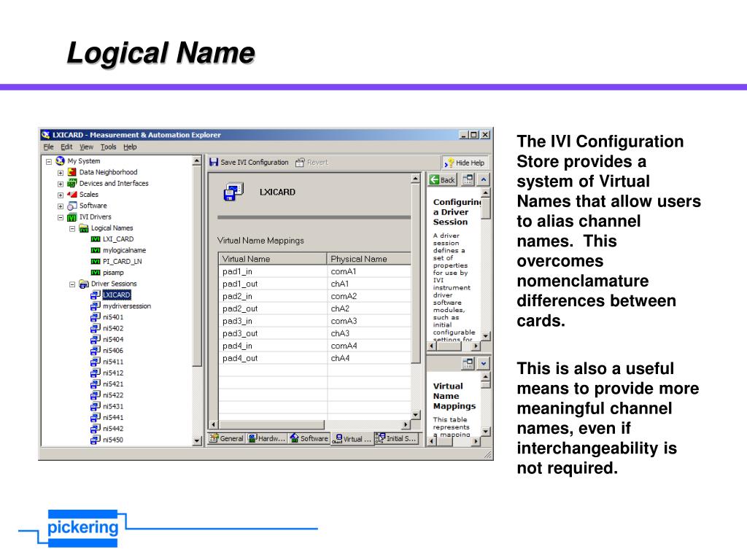Switch to the General tab

pyautogui.click(x=227, y=438)
